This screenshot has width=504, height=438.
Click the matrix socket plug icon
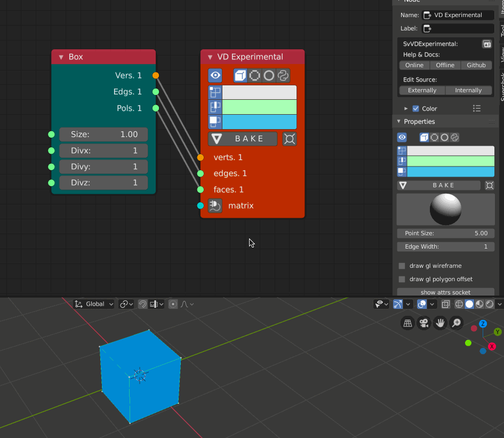(x=215, y=206)
